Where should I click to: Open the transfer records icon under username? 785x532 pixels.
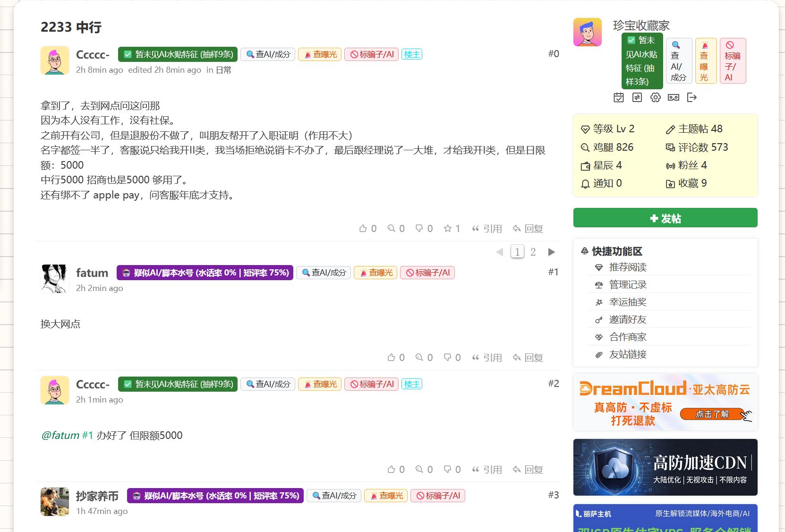pyautogui.click(x=637, y=97)
